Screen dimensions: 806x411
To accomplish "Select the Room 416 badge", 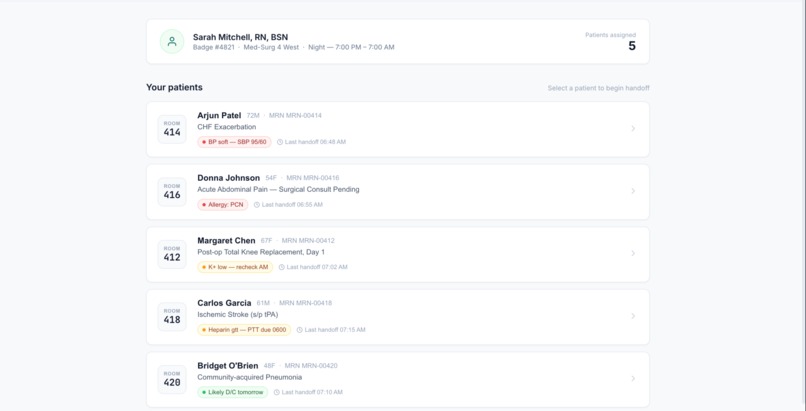I will pyautogui.click(x=172, y=192).
